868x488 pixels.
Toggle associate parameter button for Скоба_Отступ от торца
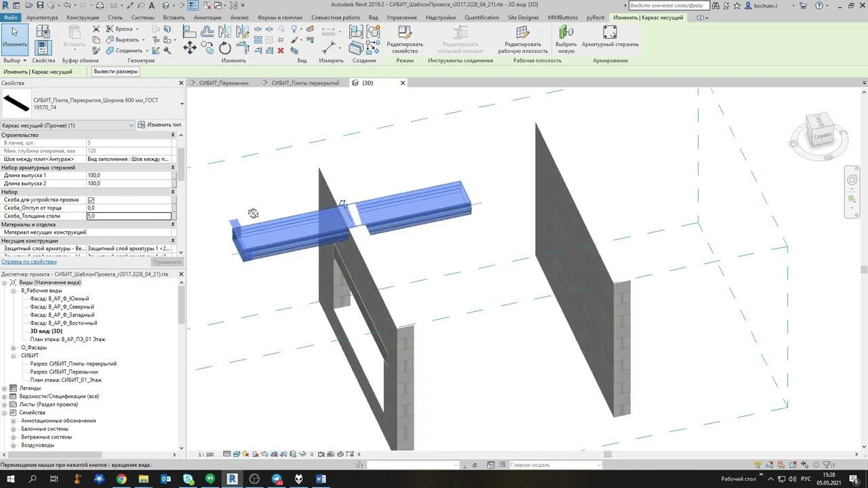174,208
